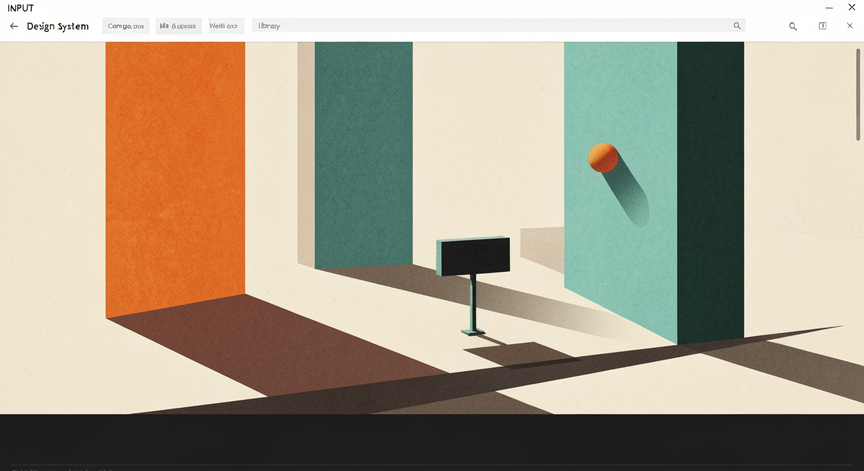Click the magnifier inside the Library field
The image size is (864, 471).
(737, 26)
